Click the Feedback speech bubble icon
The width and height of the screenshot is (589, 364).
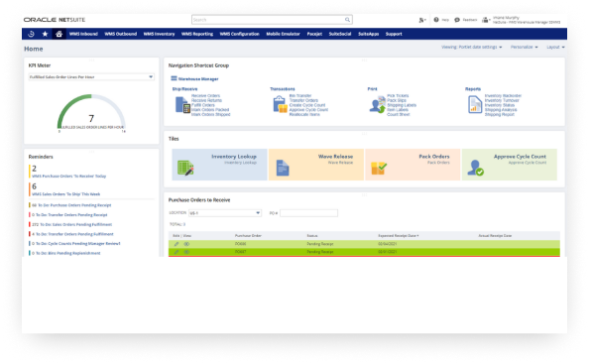(457, 20)
